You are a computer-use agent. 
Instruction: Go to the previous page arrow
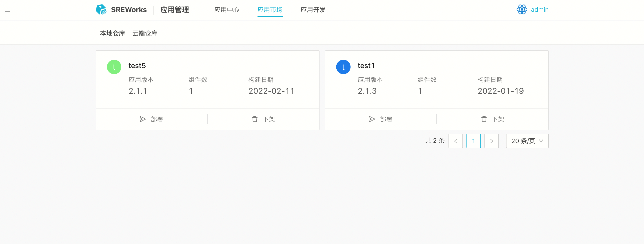[x=455, y=141]
